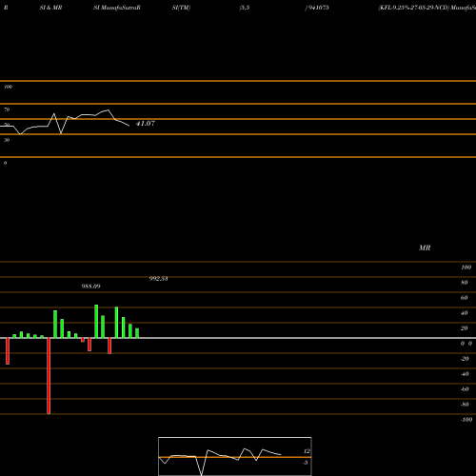Open the mini line chart thumbnail at bottom
The height and width of the screenshot is (476, 476).
235,456
